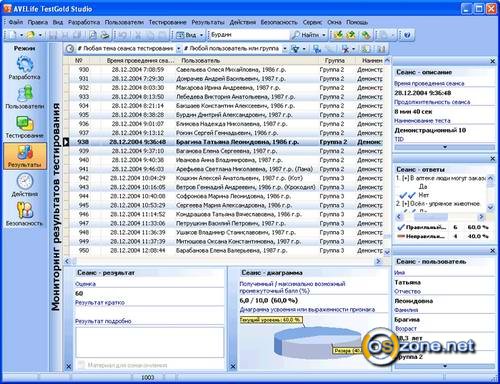Open Тестирование mode in sidebar
Image resolution: width=500 pixels, height=384 pixels.
(x=24, y=127)
